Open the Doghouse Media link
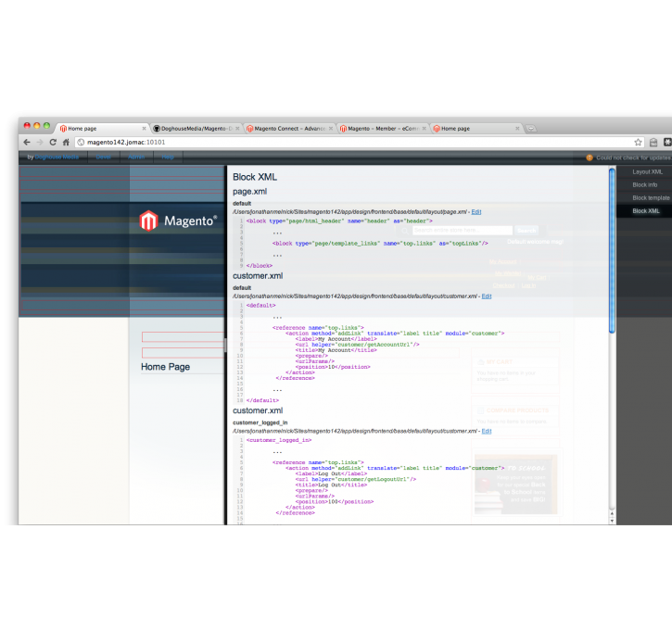The width and height of the screenshot is (672, 630). (57, 157)
